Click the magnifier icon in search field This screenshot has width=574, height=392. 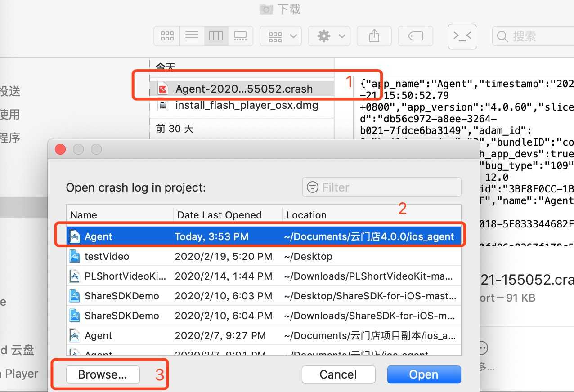(x=502, y=36)
